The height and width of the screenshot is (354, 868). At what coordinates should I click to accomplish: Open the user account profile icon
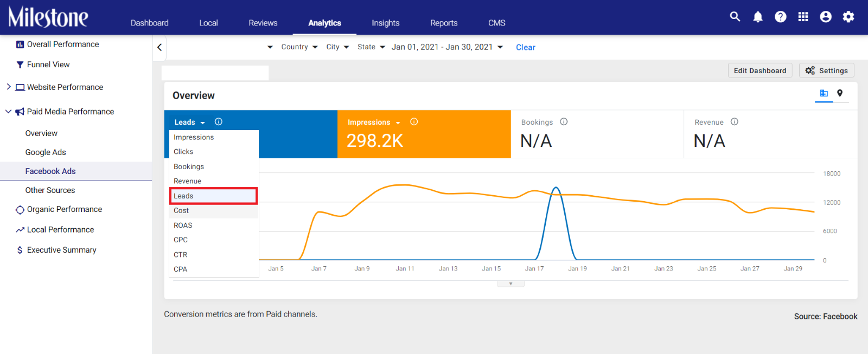pyautogui.click(x=826, y=17)
